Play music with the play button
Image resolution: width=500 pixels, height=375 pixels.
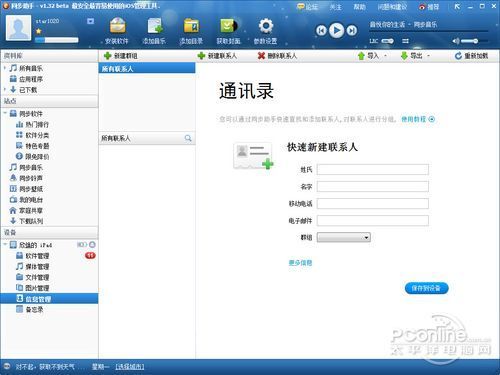(x=336, y=31)
